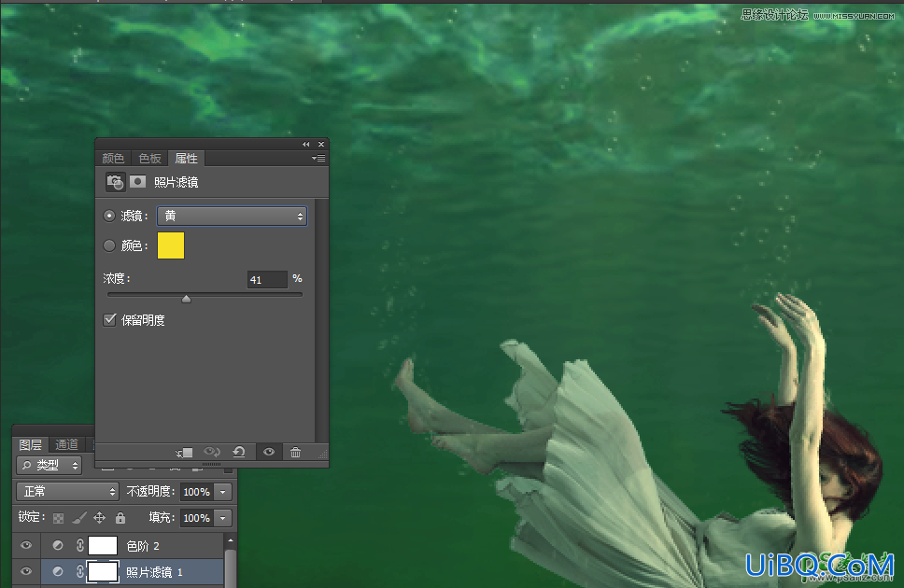This screenshot has width=904, height=588.
Task: Click mask link icon on 照片滤镜 1 layer
Action: click(80, 571)
